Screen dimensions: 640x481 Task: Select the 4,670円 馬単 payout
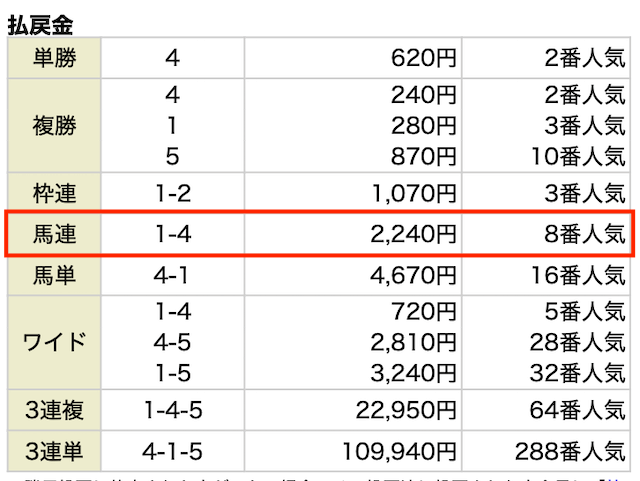tap(413, 275)
